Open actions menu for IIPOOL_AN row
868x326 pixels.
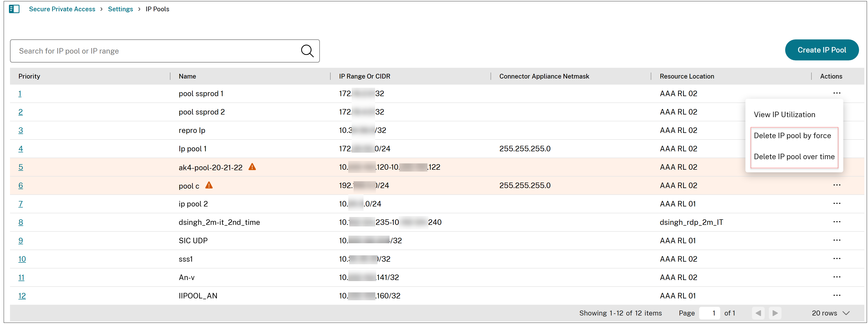click(x=837, y=295)
